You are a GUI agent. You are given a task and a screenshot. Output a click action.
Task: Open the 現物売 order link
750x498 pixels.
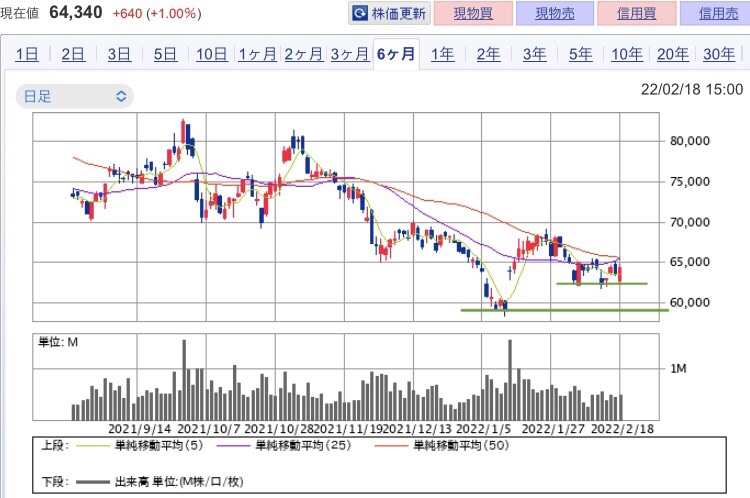(555, 13)
